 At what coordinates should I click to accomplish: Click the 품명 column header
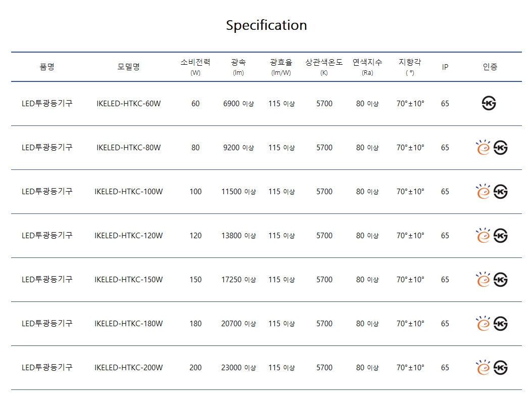point(47,67)
